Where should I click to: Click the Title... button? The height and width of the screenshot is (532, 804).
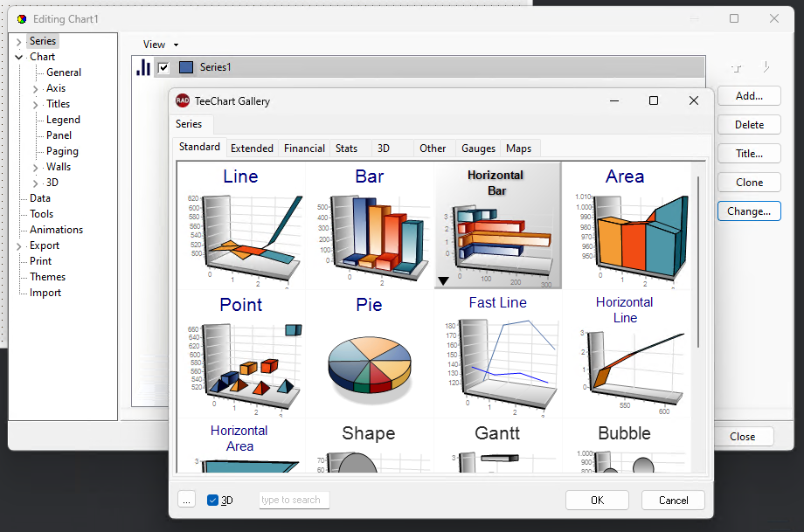coord(749,153)
